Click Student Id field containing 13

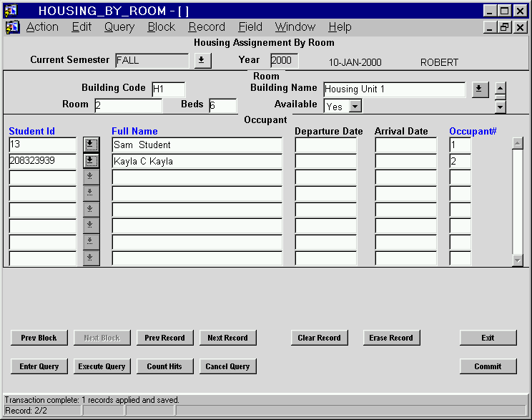[43, 145]
